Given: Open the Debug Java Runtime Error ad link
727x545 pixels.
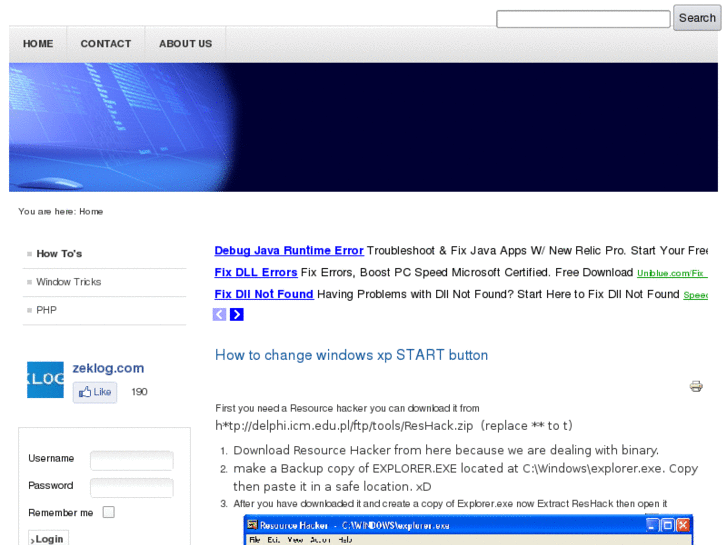Looking at the screenshot, I should point(289,250).
